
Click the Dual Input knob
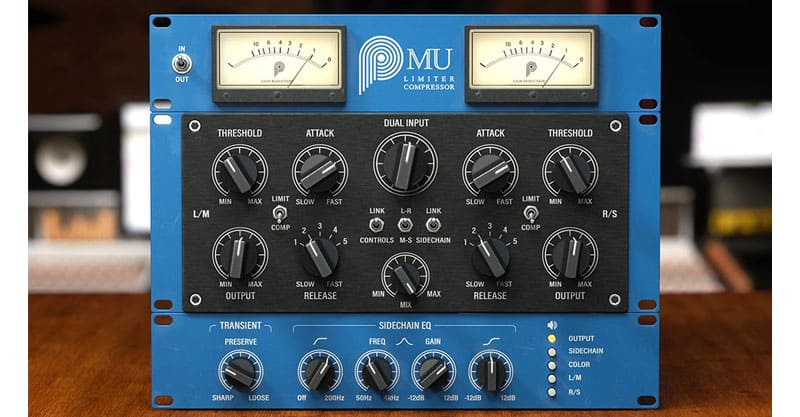406,163
